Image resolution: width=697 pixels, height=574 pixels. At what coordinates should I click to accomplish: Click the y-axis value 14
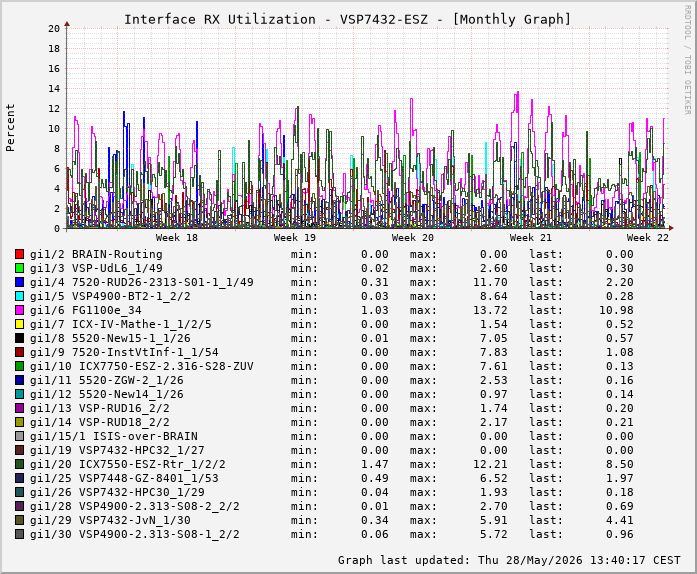point(54,88)
